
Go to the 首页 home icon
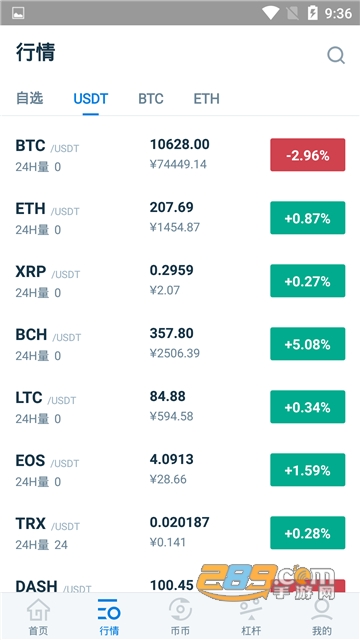[38, 610]
